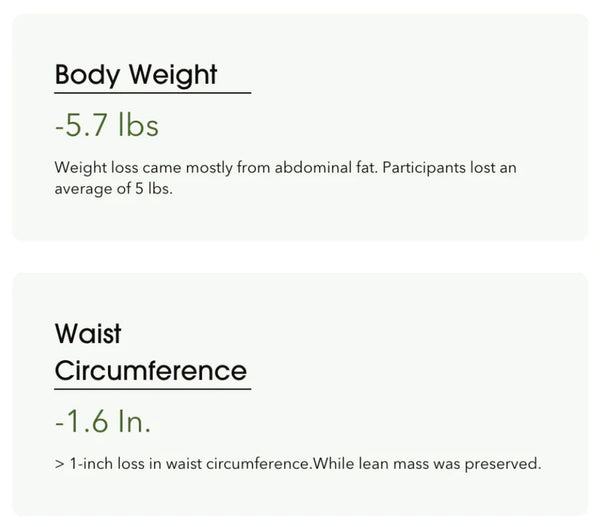Image resolution: width=600 pixels, height=527 pixels.
Task: Select the -5.7 lbs green value
Action: (x=107, y=125)
